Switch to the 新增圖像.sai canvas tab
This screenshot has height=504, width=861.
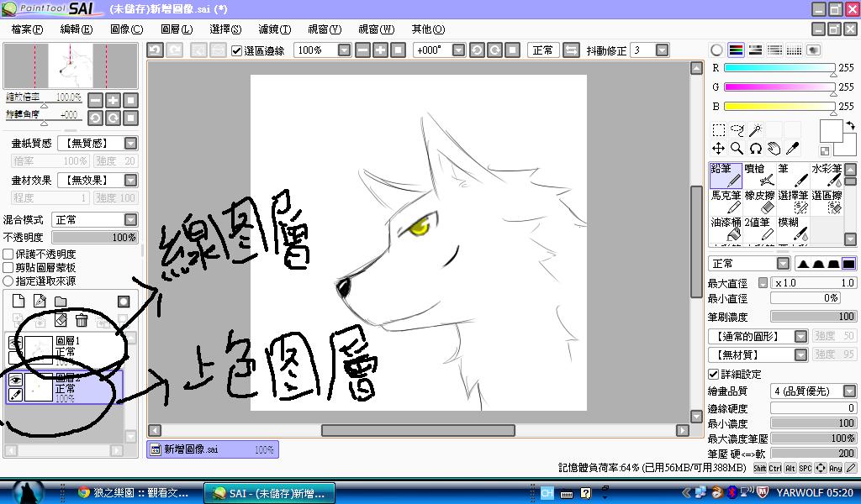(x=213, y=449)
